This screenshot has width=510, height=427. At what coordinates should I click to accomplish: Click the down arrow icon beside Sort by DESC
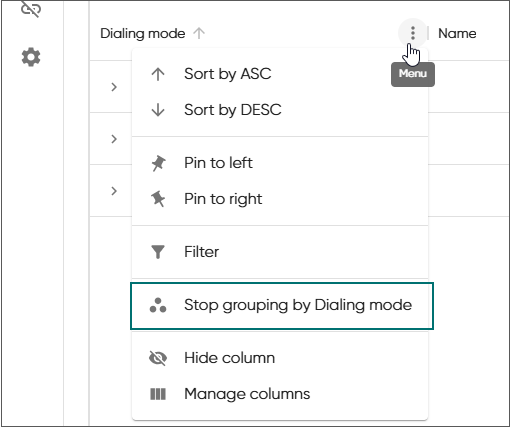(158, 110)
